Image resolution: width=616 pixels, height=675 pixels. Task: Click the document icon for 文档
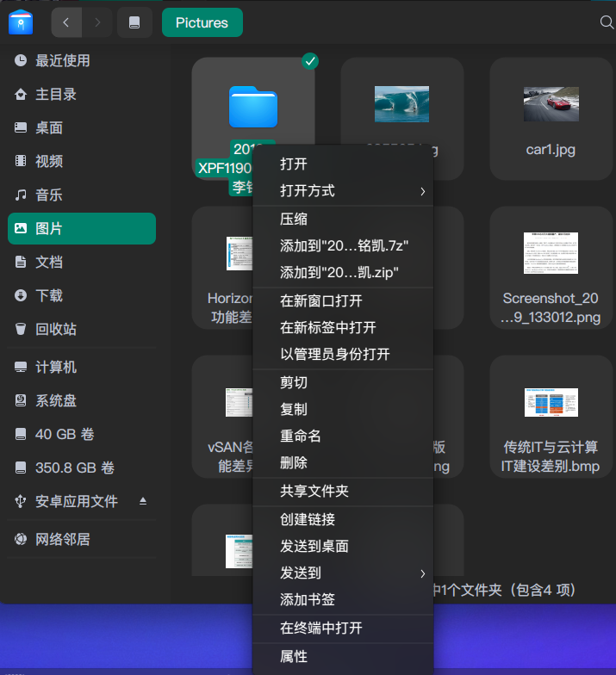coord(21,262)
